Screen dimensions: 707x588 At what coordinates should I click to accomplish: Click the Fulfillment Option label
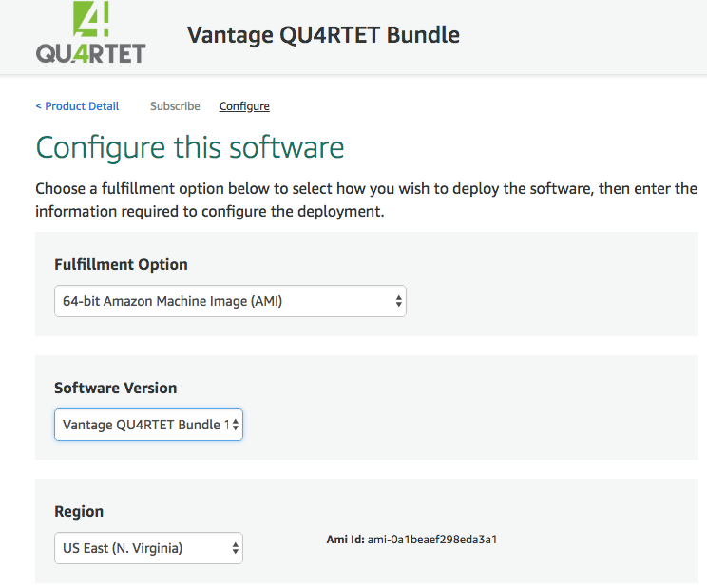tap(121, 264)
